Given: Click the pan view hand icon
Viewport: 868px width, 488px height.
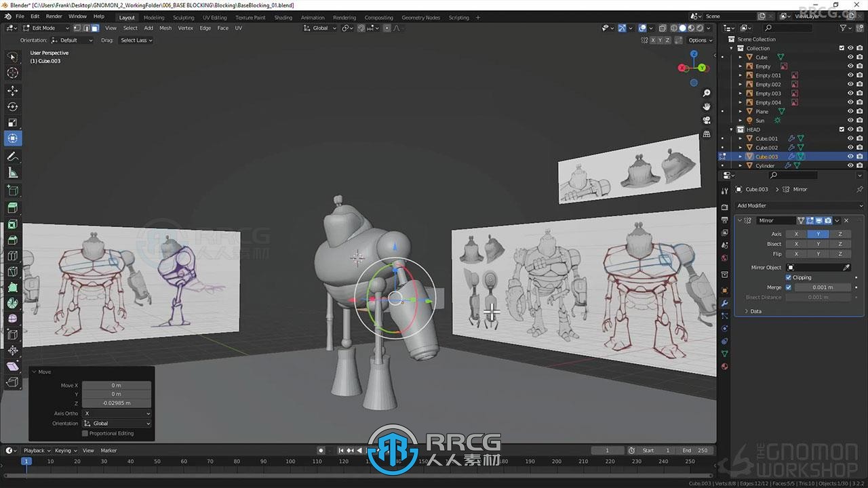Looking at the screenshot, I should point(707,106).
